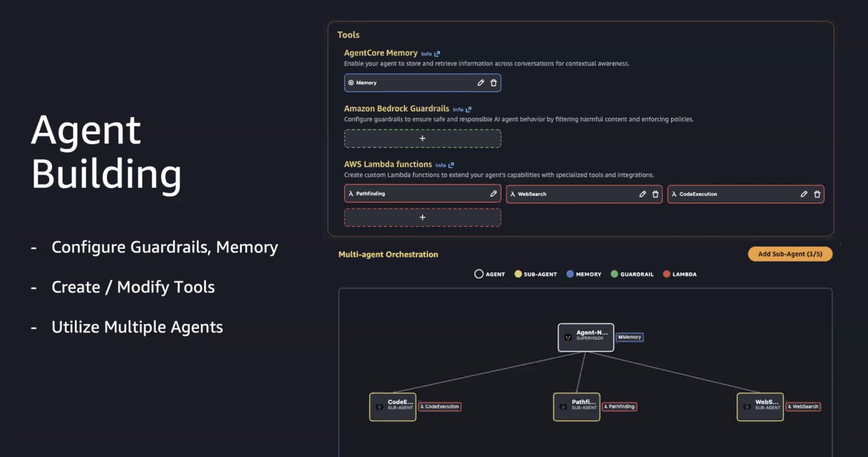The width and height of the screenshot is (868, 457).
Task: Click the WebS... node robot icon
Action: tap(747, 407)
